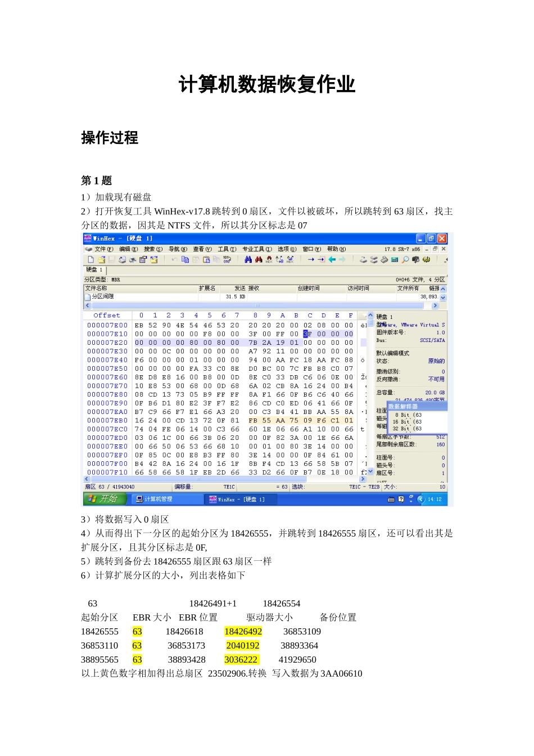Open the 文件(F) menu
The width and height of the screenshot is (534, 756).
pyautogui.click(x=104, y=249)
